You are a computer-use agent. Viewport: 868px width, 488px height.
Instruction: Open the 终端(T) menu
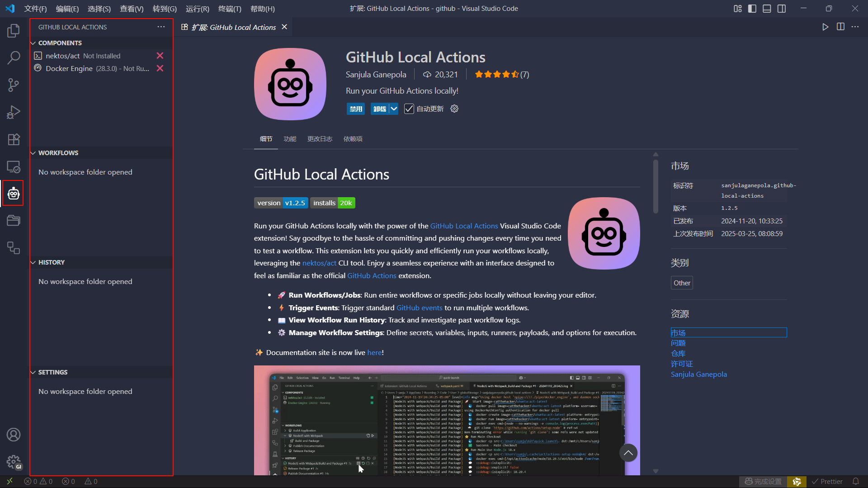click(x=229, y=9)
